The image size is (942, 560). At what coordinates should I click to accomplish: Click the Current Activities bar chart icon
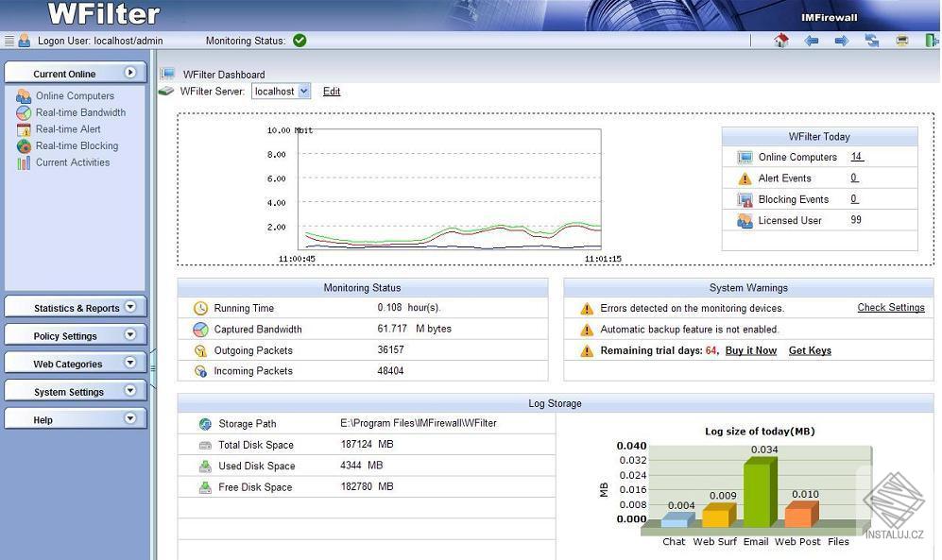(24, 162)
